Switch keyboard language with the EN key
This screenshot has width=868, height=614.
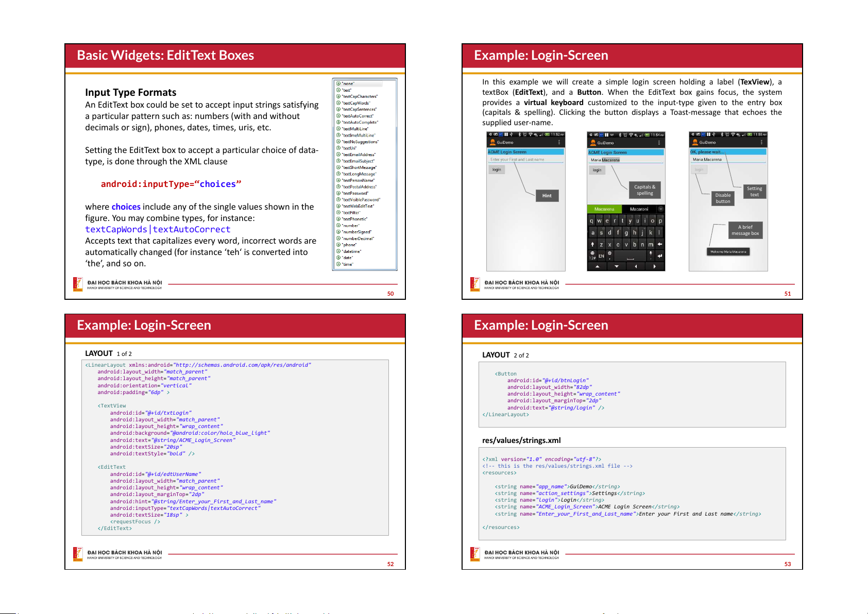point(601,255)
